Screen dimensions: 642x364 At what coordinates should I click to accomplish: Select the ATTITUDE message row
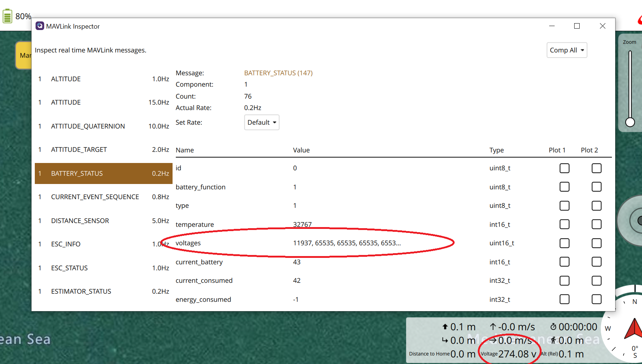pyautogui.click(x=104, y=102)
